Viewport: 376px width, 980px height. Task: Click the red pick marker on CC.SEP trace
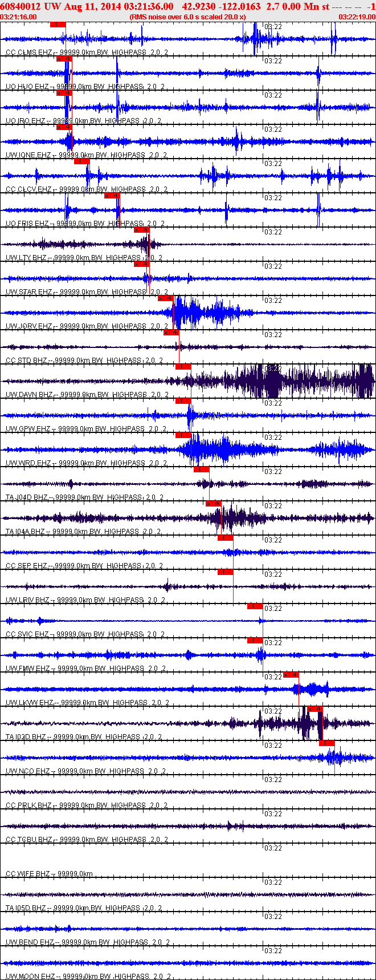point(225,538)
